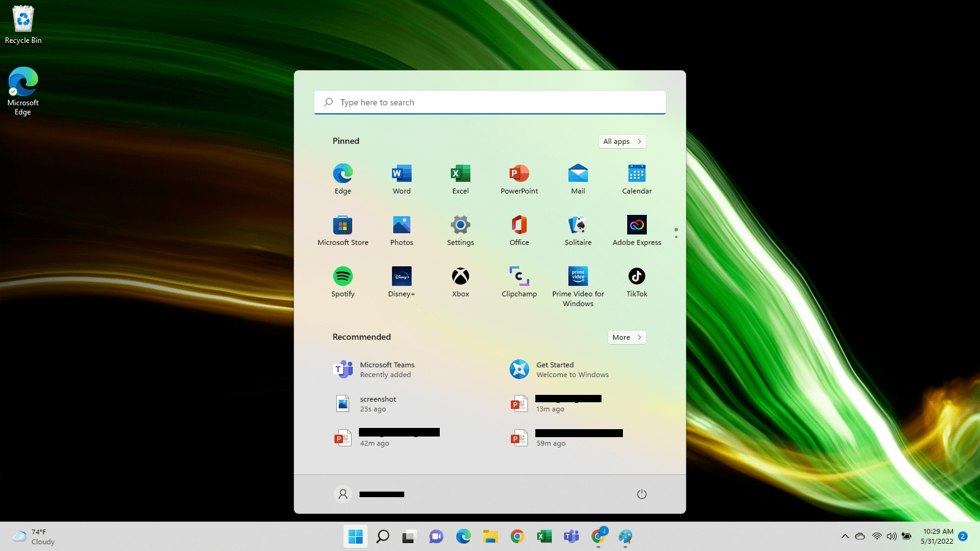Open the Spotify app from Pinned

342,282
